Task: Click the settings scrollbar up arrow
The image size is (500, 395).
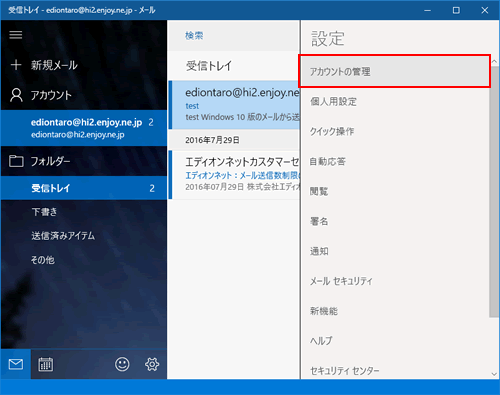Action: coord(494,61)
